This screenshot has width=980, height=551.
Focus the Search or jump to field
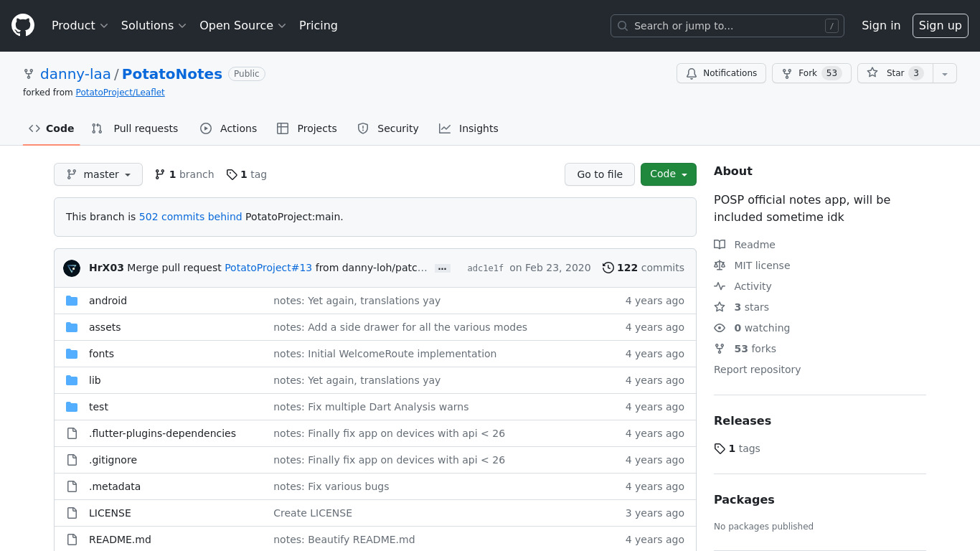(x=727, y=26)
